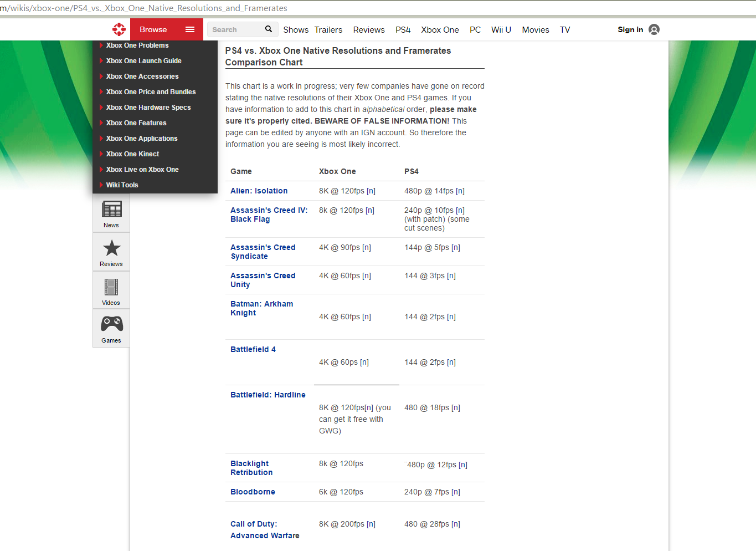Open the Browse hamburger menu icon

[190, 29]
